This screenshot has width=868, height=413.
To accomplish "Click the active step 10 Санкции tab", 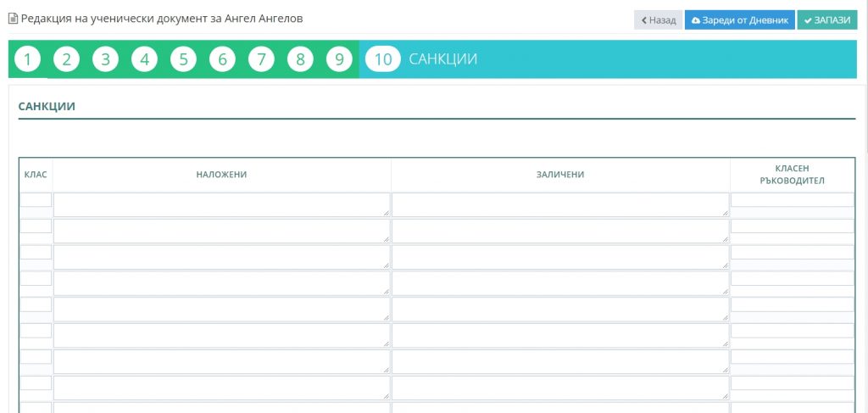I will 422,59.
